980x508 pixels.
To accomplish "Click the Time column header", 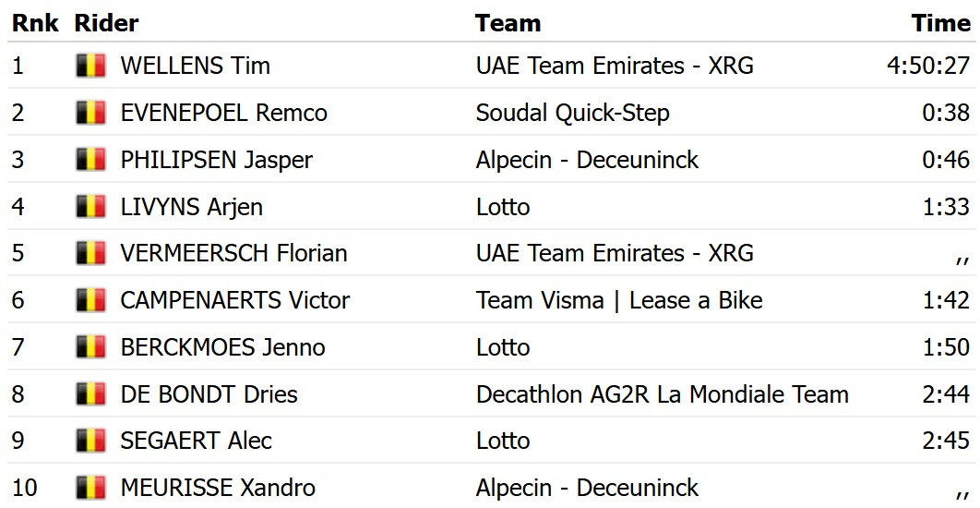I will (x=940, y=23).
